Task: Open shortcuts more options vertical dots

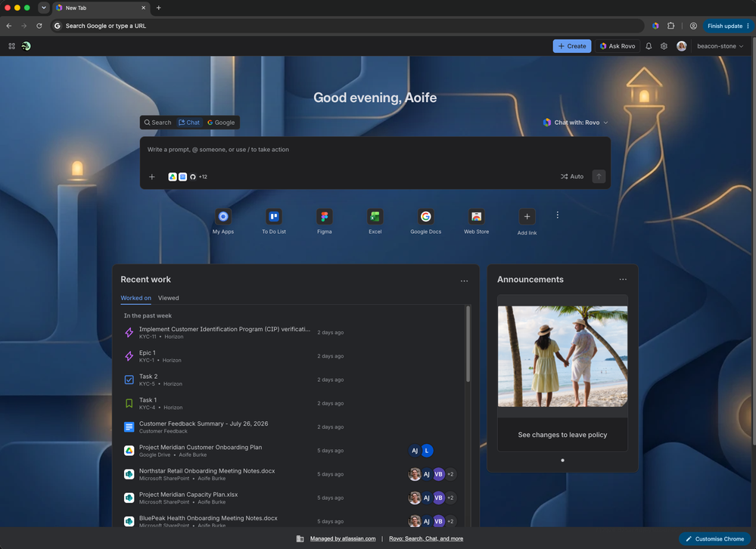Action: pyautogui.click(x=558, y=216)
